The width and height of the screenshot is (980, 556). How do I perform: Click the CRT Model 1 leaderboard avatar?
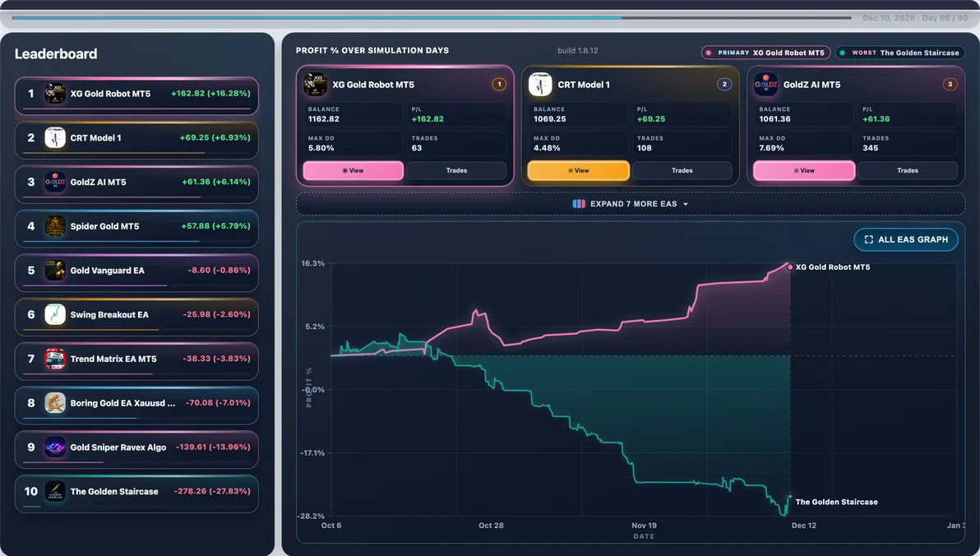point(55,137)
